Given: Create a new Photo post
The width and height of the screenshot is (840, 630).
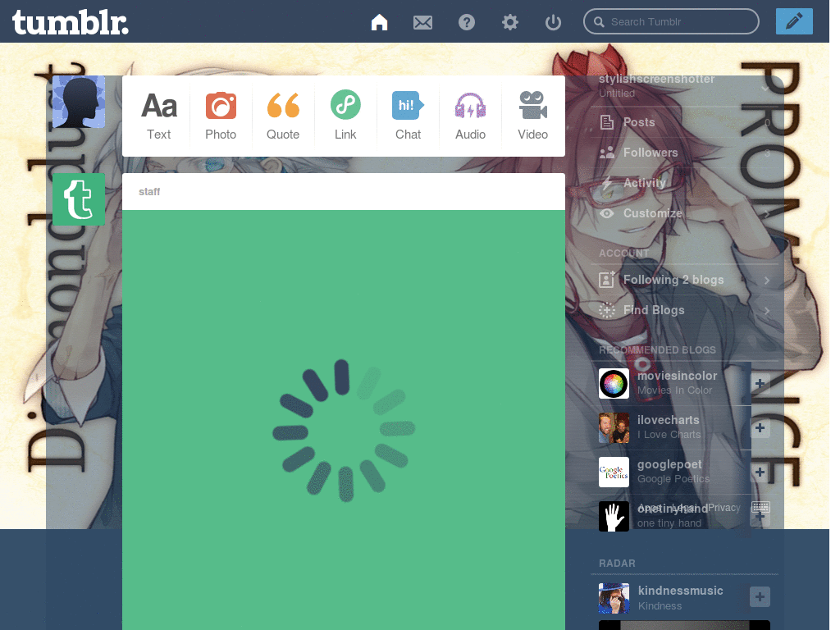Looking at the screenshot, I should [x=221, y=116].
